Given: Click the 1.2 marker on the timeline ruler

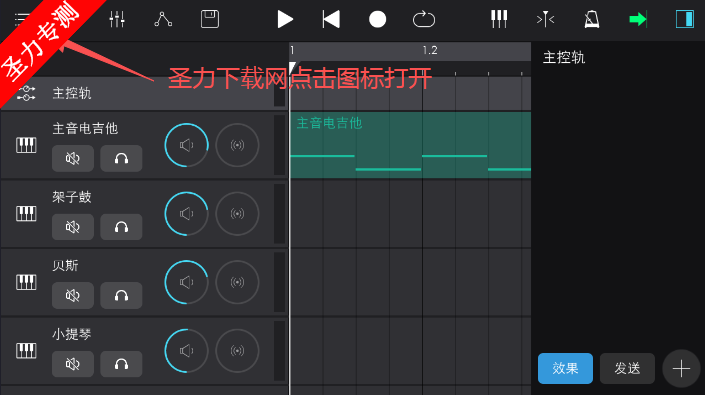Looking at the screenshot, I should 430,50.
